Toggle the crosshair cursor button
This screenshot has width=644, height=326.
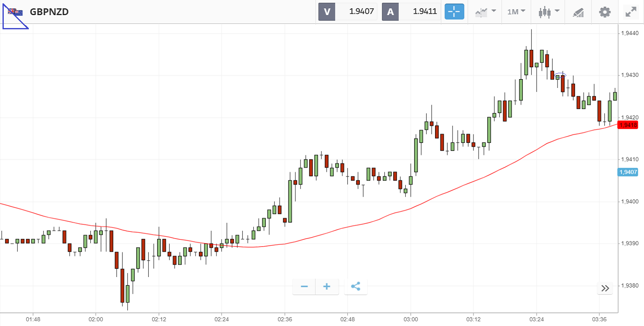click(x=454, y=12)
